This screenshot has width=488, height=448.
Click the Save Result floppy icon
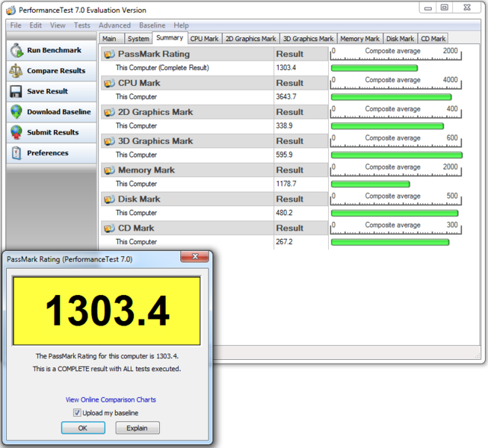pyautogui.click(x=16, y=92)
